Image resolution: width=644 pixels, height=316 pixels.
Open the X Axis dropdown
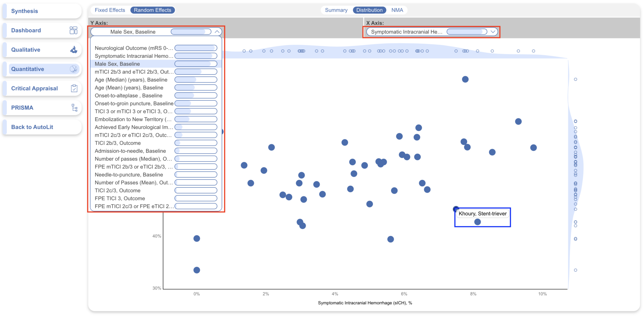click(492, 31)
